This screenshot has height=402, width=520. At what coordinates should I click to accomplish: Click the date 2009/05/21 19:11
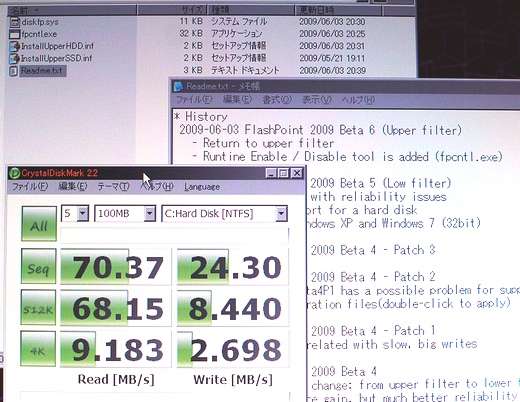[x=332, y=58]
